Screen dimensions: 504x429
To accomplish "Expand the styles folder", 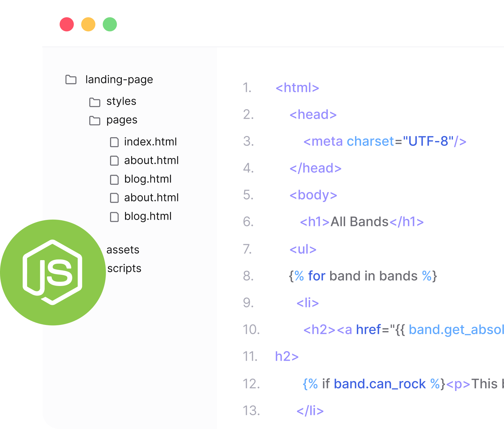I will tap(121, 101).
